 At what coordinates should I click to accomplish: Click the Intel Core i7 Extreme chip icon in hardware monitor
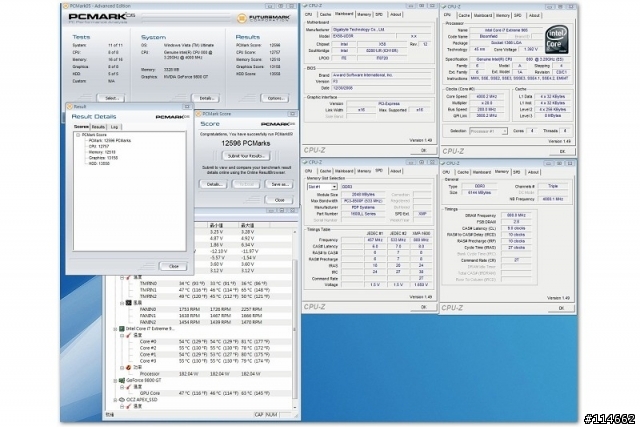pyautogui.click(x=122, y=329)
